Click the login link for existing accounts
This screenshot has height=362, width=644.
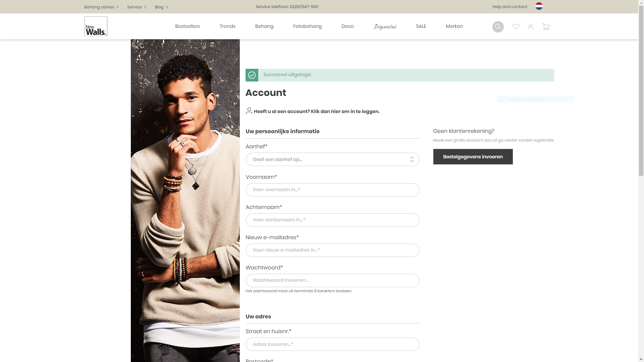pyautogui.click(x=317, y=111)
